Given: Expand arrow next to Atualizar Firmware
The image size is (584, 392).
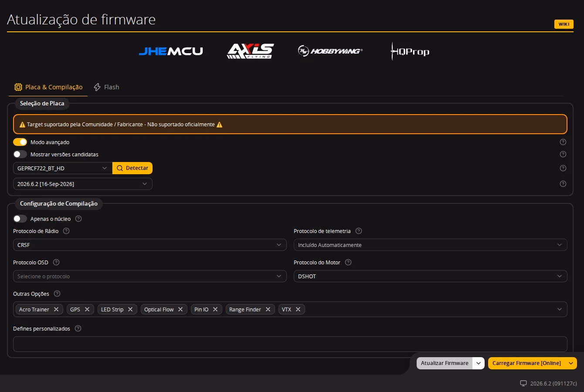Looking at the screenshot, I should tap(479, 363).
